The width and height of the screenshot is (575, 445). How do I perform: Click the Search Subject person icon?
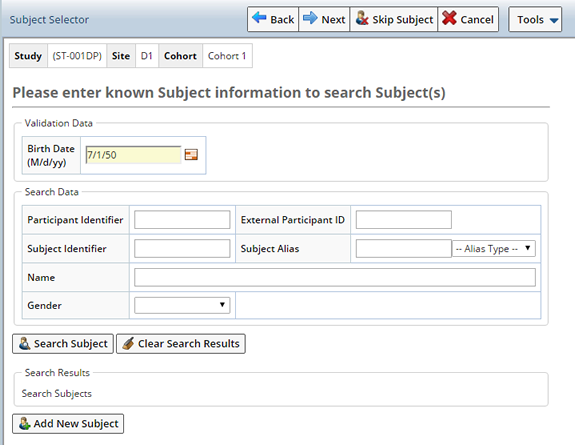25,343
